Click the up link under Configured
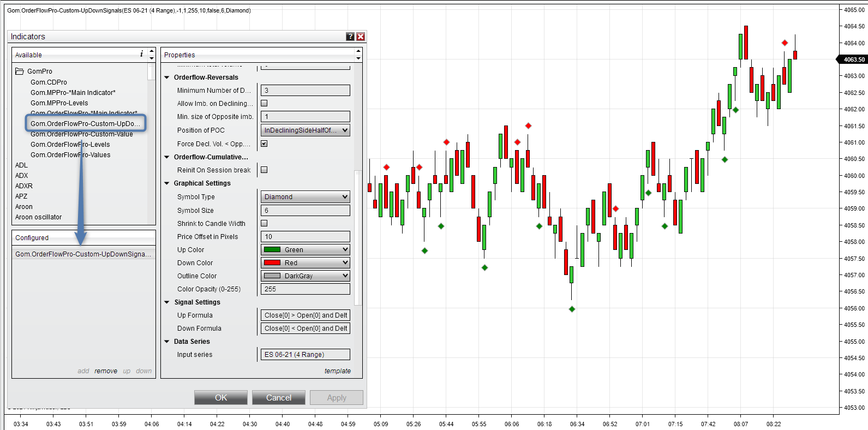The height and width of the screenshot is (430, 868). [127, 371]
